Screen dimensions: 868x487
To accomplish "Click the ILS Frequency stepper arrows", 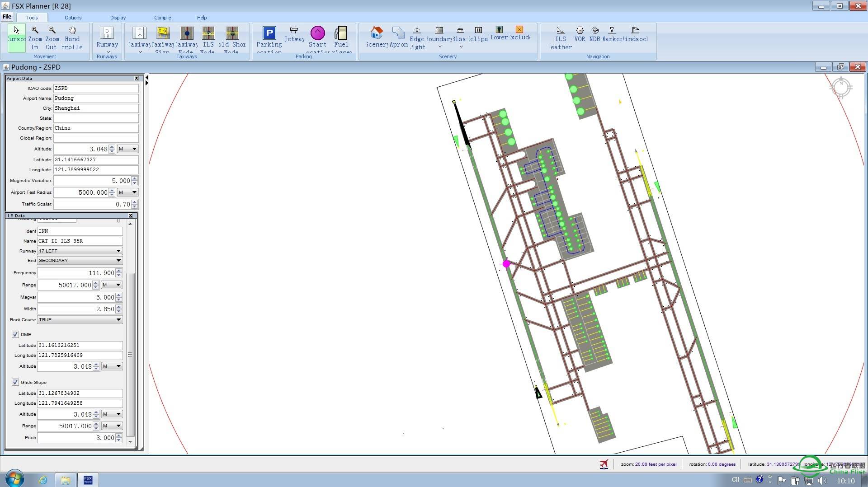I will click(x=119, y=273).
